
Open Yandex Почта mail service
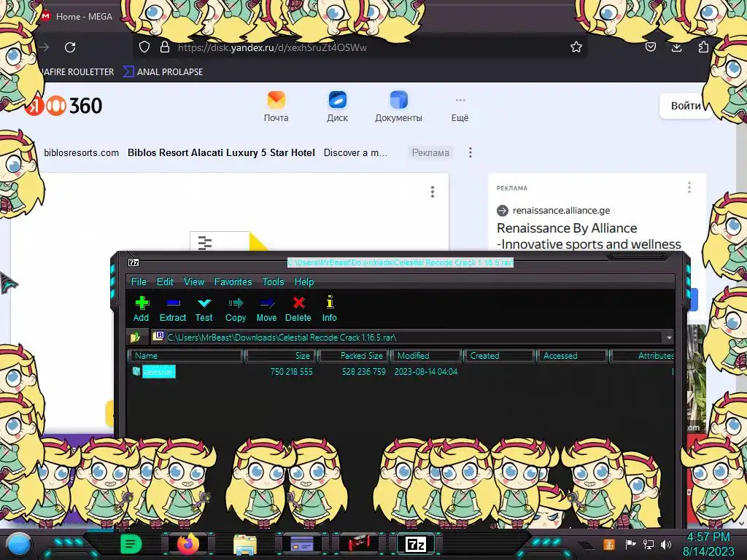[276, 106]
